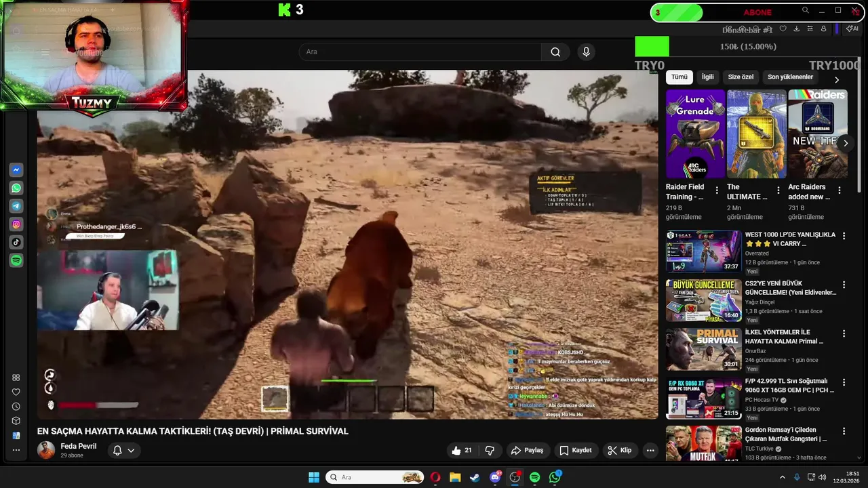This screenshot has height=488, width=868.
Task: Like the video with thumbs up
Action: click(462, 450)
